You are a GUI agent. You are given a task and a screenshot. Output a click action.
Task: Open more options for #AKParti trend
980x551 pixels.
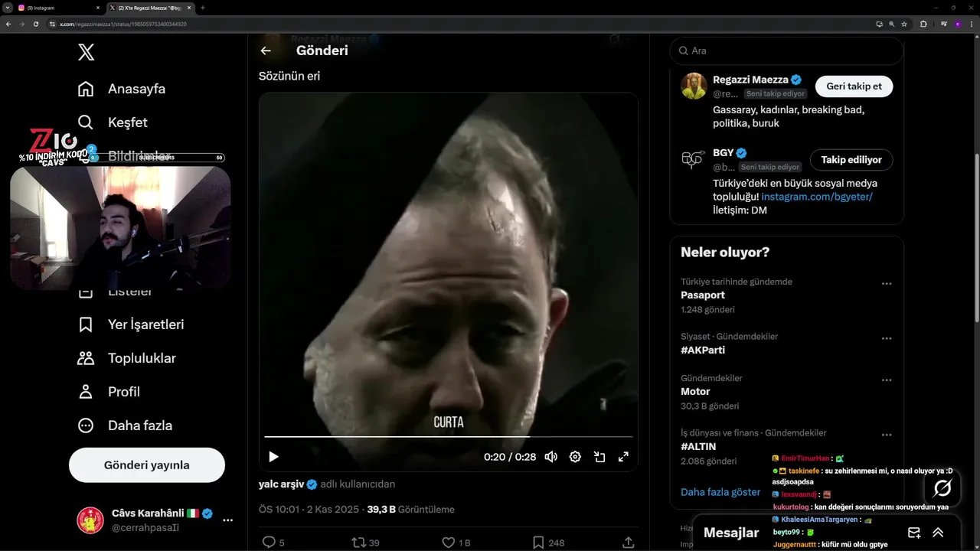(x=887, y=338)
